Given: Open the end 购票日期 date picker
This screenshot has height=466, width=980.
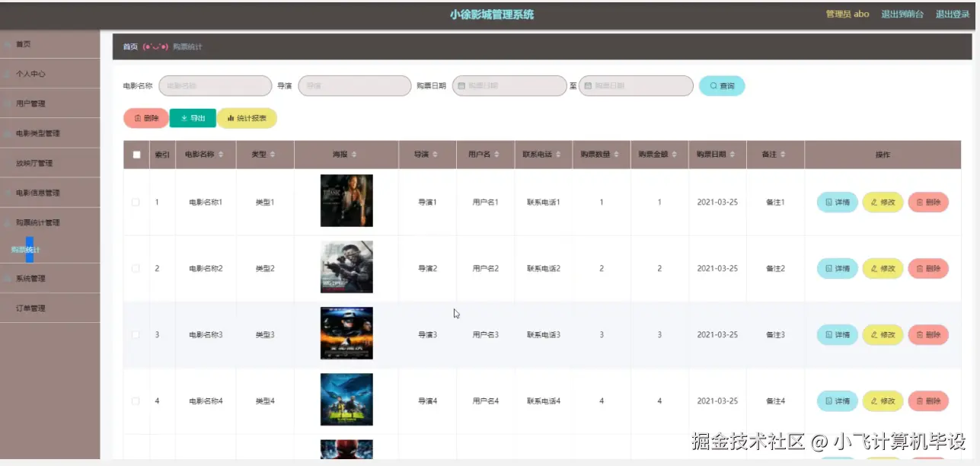Looking at the screenshot, I should point(636,86).
